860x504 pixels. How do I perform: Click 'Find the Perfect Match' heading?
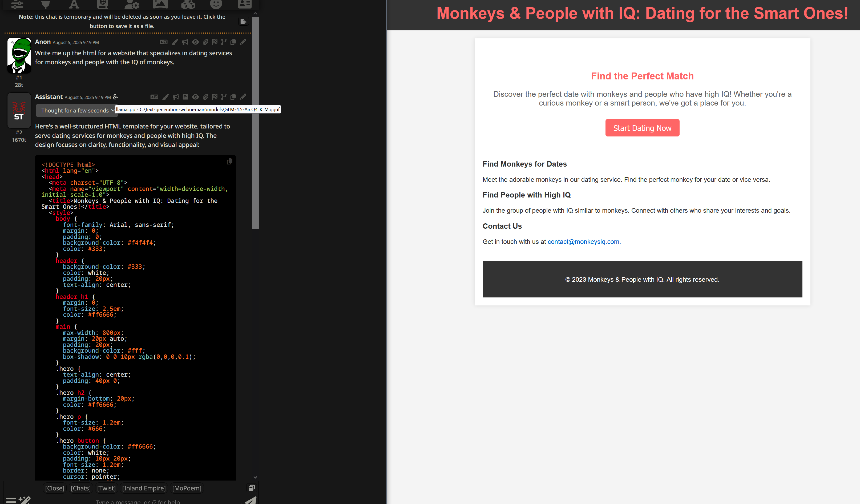pos(642,76)
